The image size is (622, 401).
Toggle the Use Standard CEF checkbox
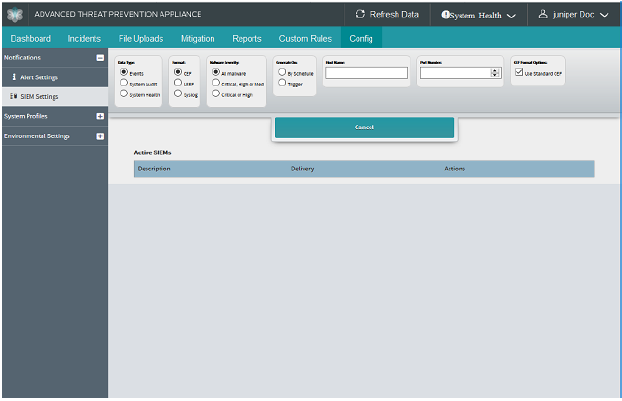pos(519,72)
